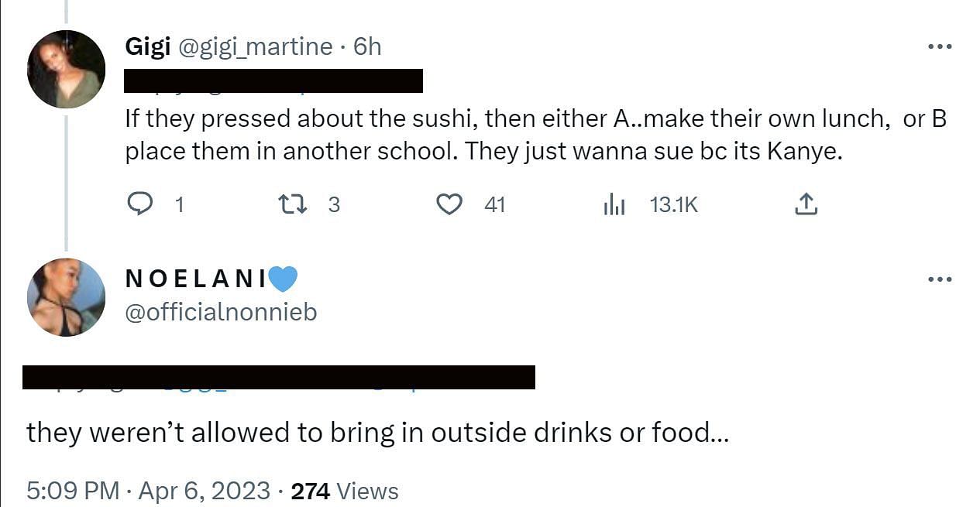This screenshot has height=507, width=980.
Task: Open NOELANI's profile picture
Action: pos(66,297)
